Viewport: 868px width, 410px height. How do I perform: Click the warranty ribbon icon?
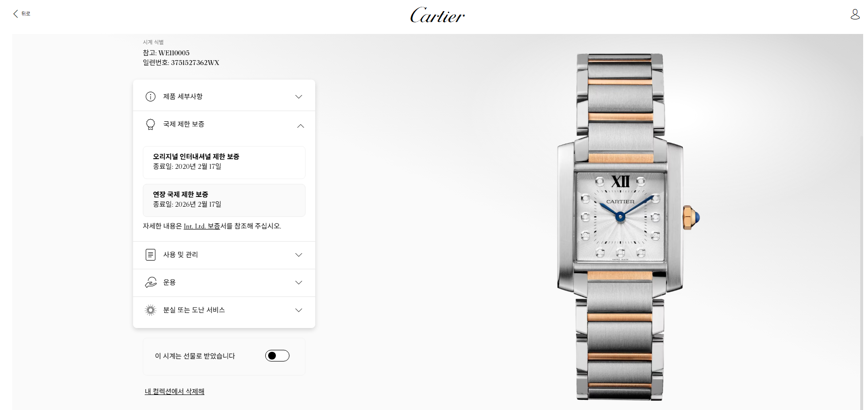pos(151,125)
